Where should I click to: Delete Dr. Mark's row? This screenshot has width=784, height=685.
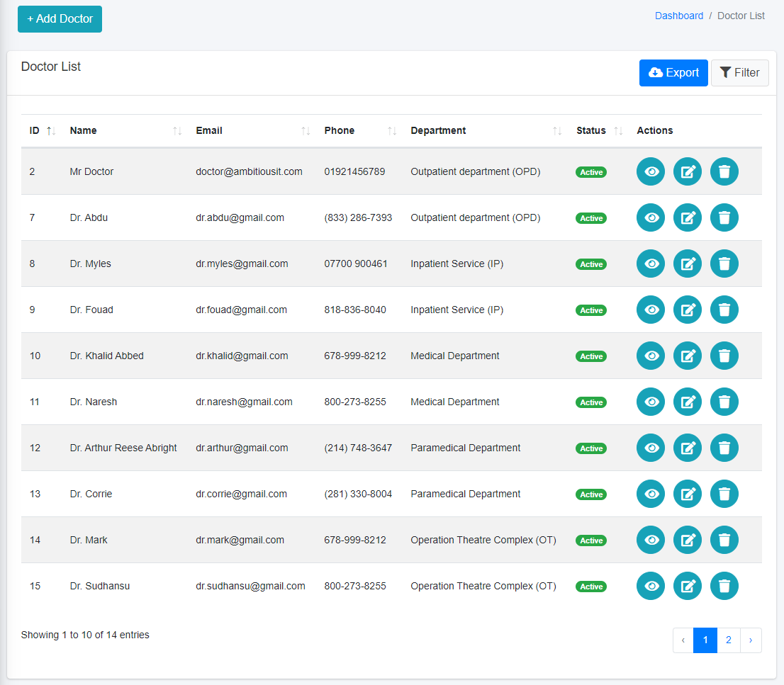tap(724, 540)
